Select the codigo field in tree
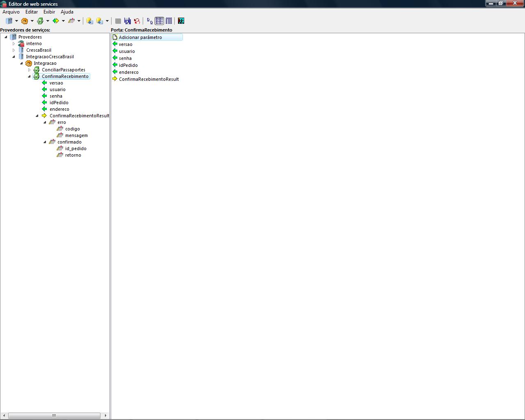This screenshot has width=525, height=420. point(73,129)
